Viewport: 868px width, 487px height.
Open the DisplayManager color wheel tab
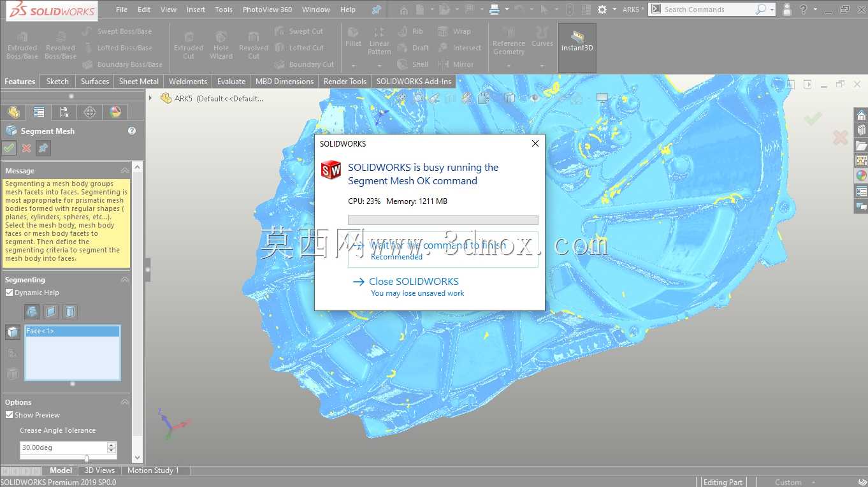click(x=115, y=112)
